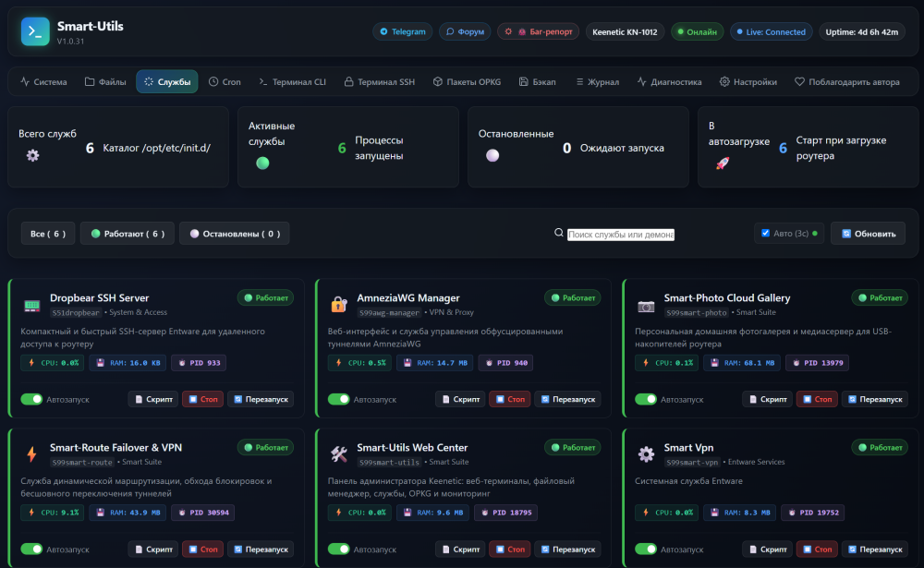Restart the Dropbear SSH Server service
Viewport: 924px width, 568px height.
[x=261, y=399]
